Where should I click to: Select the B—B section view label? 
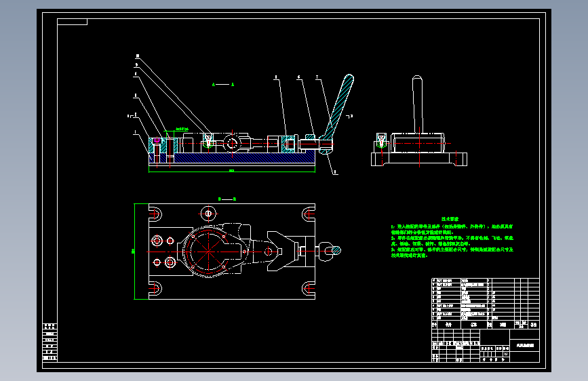coord(227,199)
